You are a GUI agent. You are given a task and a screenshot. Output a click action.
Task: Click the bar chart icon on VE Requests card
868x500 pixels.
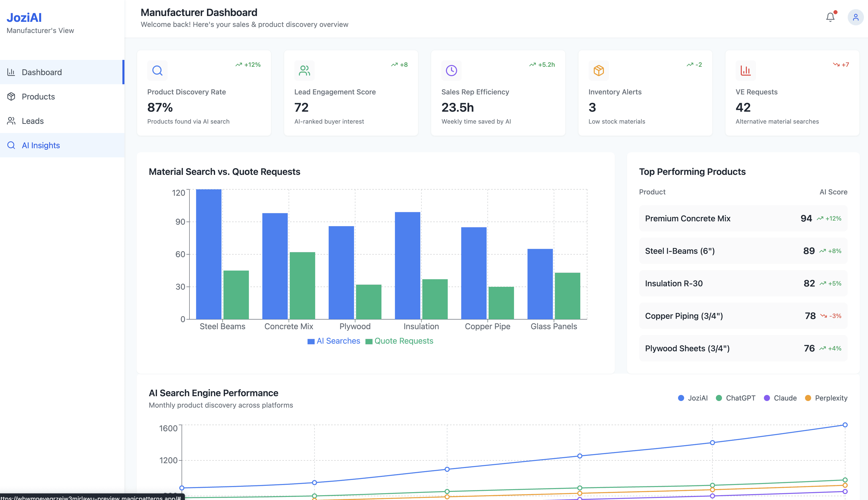[745, 70]
